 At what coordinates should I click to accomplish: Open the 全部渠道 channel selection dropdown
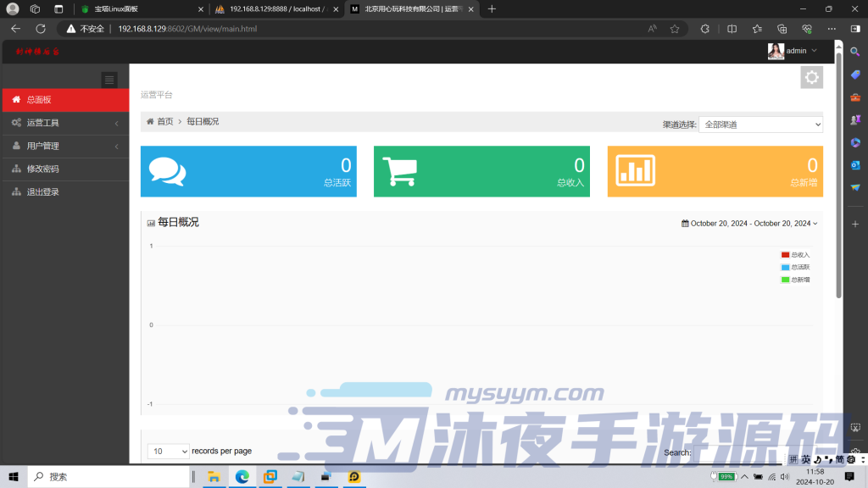[x=760, y=124]
